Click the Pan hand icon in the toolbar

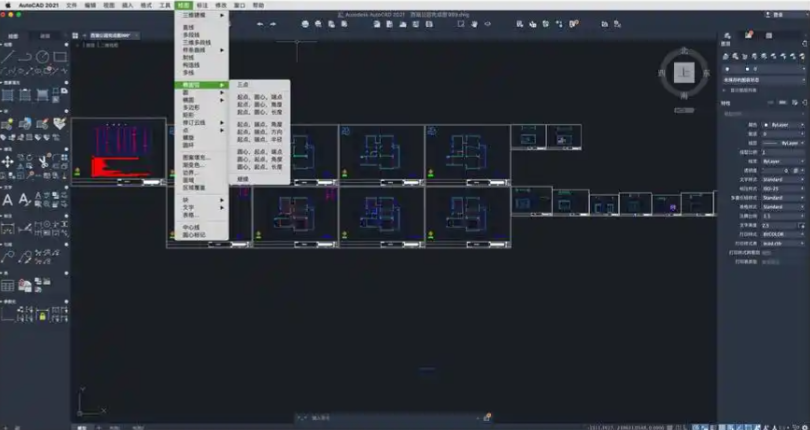click(x=474, y=24)
